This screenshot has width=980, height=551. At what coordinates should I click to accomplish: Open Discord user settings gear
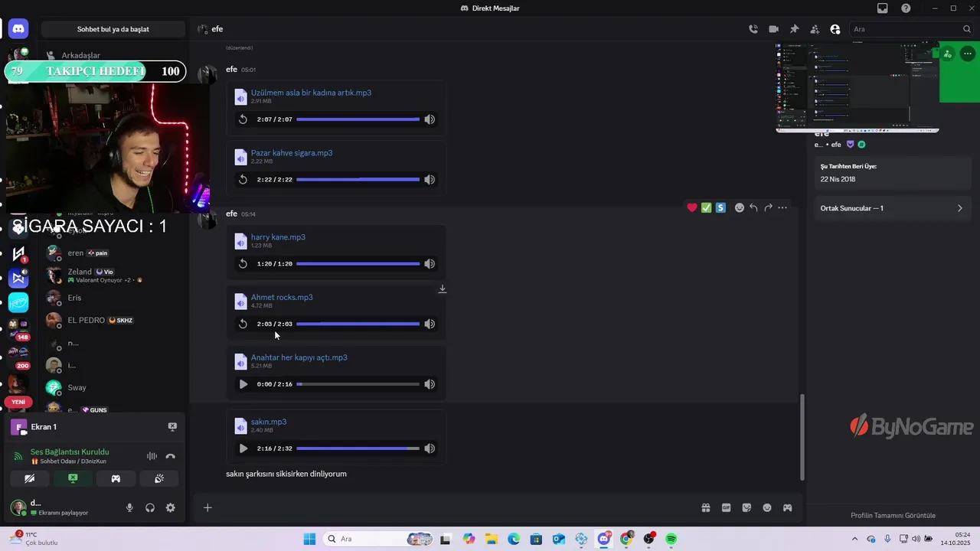click(170, 507)
